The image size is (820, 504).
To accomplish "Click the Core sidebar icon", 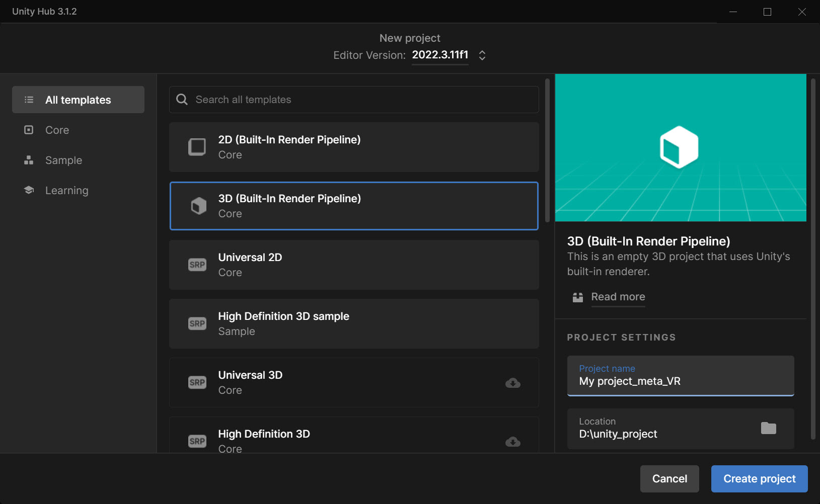I will (29, 130).
